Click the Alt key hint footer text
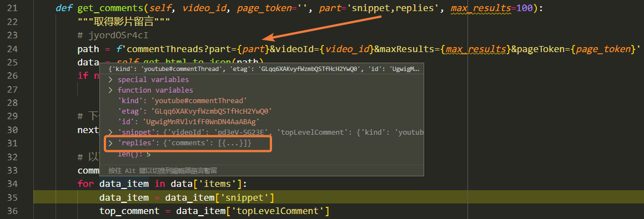 pyautogui.click(x=163, y=170)
